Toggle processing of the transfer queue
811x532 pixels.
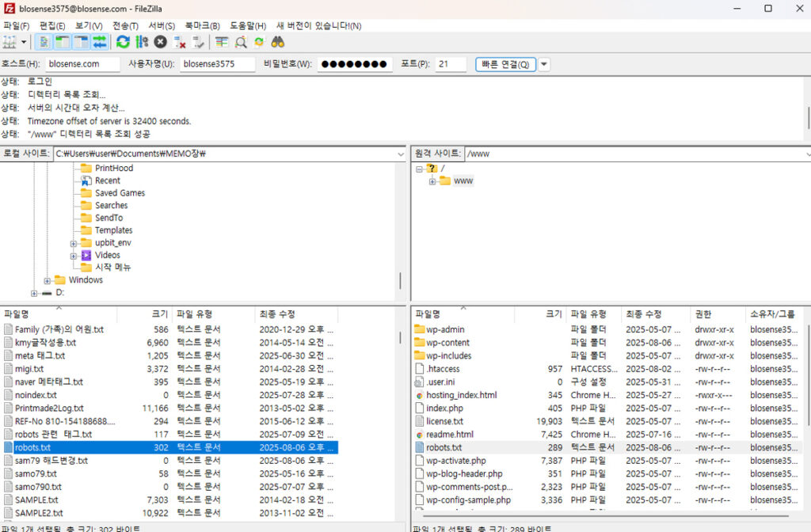[x=142, y=43]
